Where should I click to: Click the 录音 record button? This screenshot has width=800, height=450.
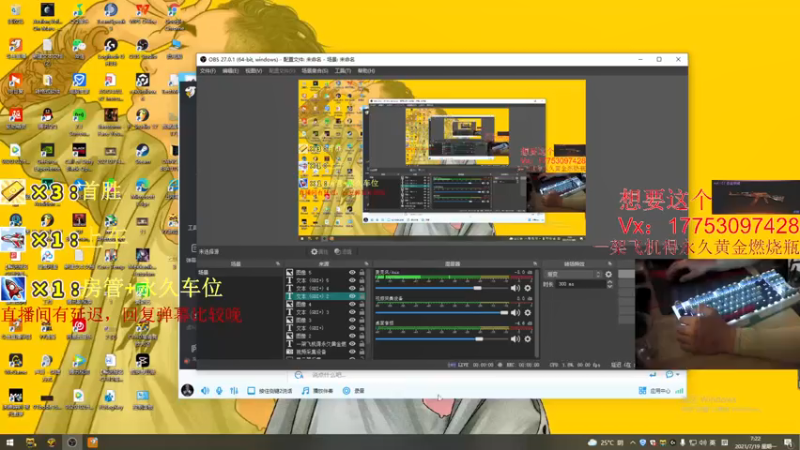[354, 391]
